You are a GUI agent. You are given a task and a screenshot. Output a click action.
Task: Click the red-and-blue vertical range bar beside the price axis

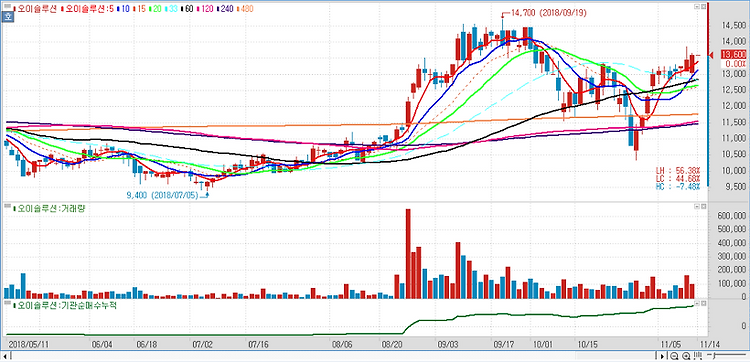pos(707,95)
